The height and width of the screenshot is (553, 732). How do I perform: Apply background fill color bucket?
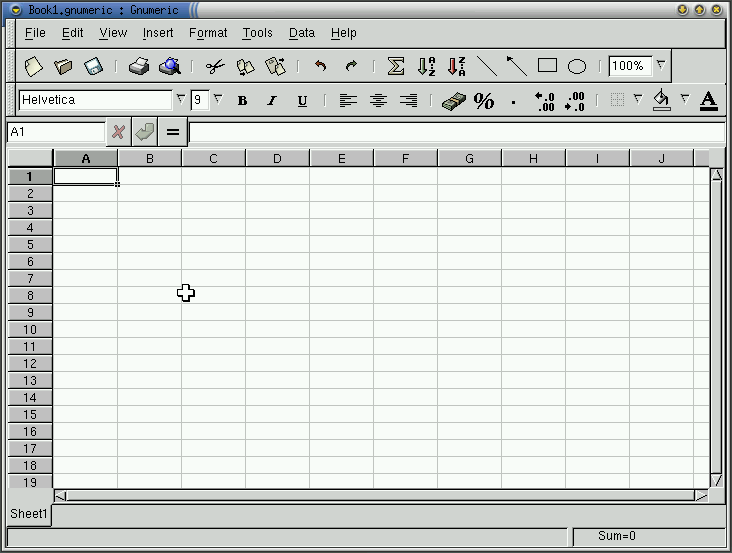(x=662, y=100)
